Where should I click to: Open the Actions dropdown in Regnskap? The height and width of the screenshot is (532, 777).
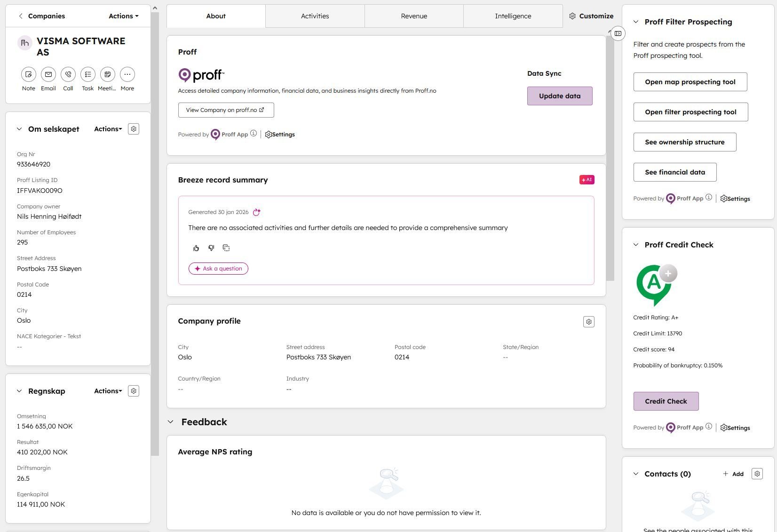tap(108, 391)
